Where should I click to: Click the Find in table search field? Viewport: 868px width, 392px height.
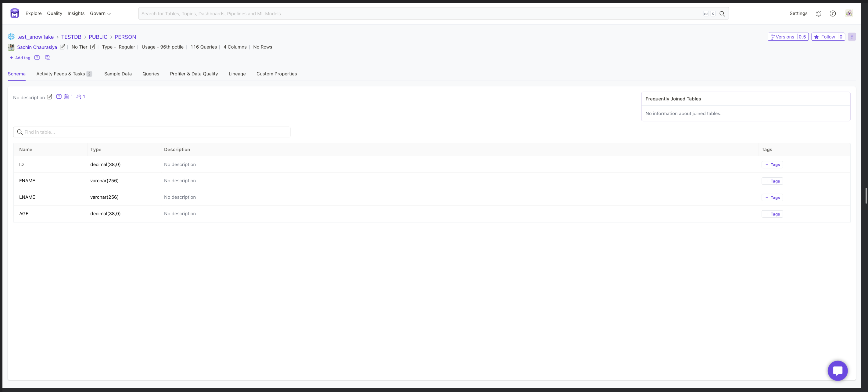coord(152,132)
